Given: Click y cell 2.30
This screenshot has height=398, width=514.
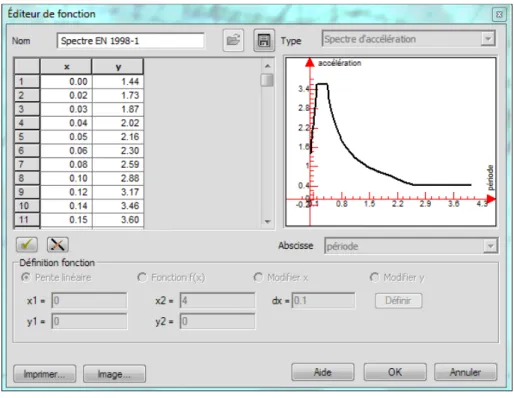Looking at the screenshot, I should point(118,151).
